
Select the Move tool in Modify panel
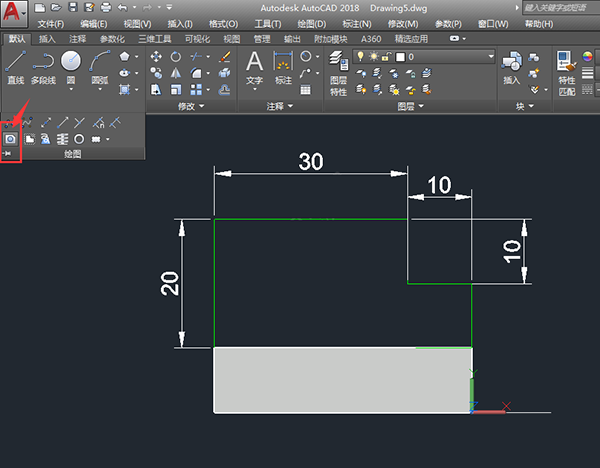(x=156, y=57)
